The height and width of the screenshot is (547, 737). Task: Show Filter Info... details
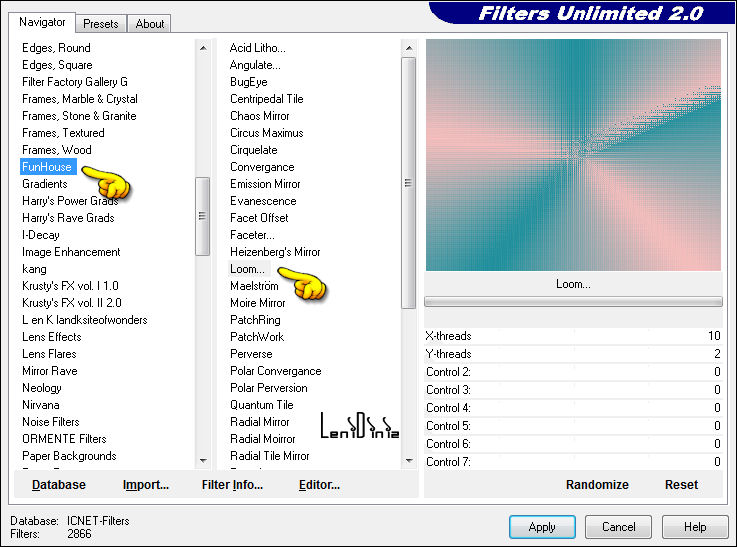point(232,484)
